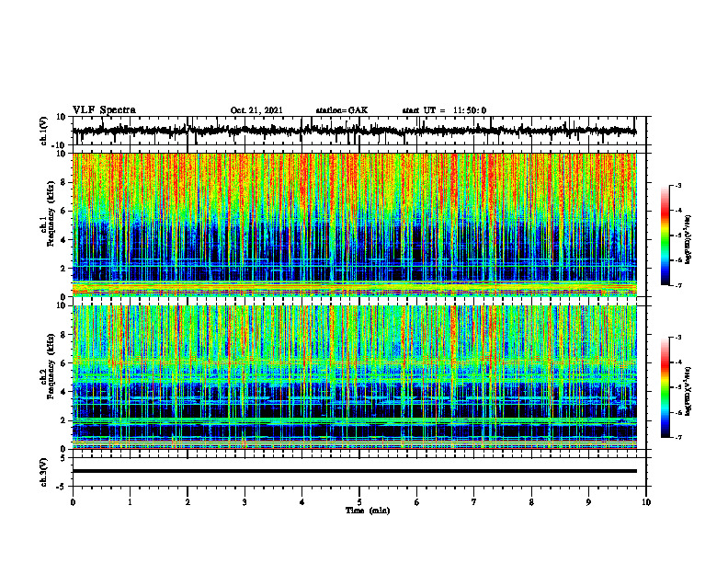Click the "5" tick on ch.3(V) axis
The image size is (728, 563).
pos(64,458)
